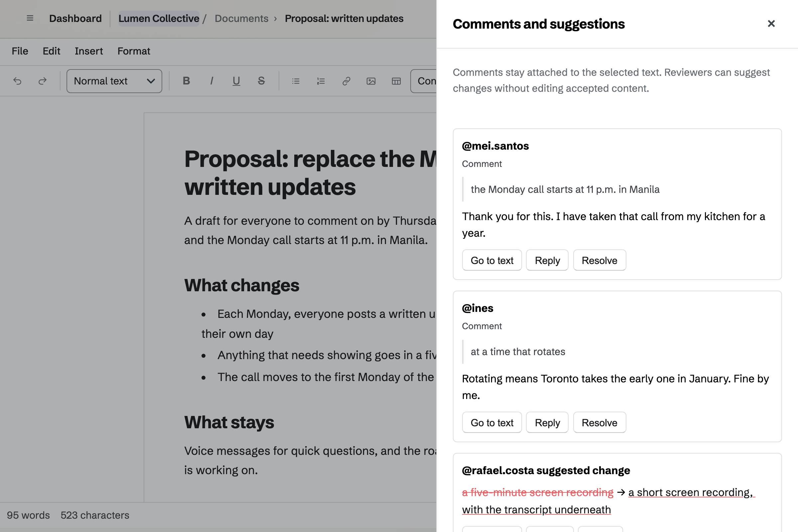Click the '95 words' status entry
Screen dimensions: 798x532
point(28,515)
